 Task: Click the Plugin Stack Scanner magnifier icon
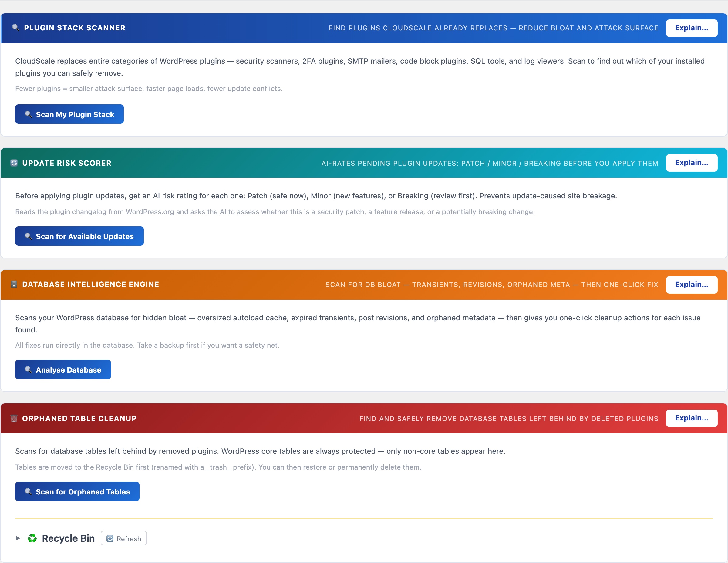point(15,28)
